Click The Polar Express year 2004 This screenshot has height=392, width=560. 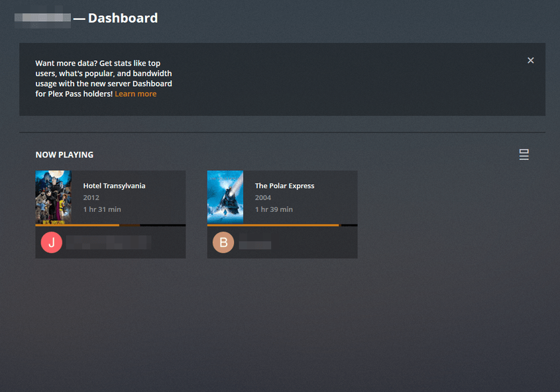pos(263,197)
